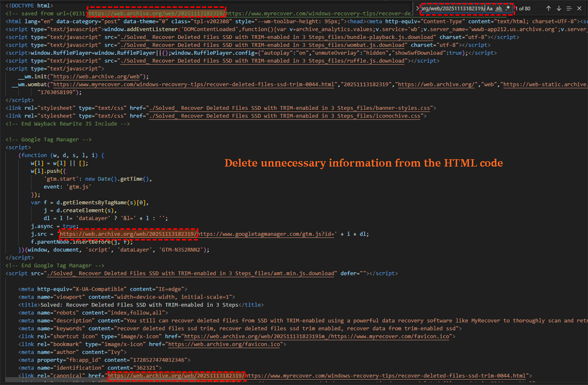The image size is (588, 385).
Task: Click the 'GTM-N352RNN2' string in code
Action: pyautogui.click(x=182, y=250)
